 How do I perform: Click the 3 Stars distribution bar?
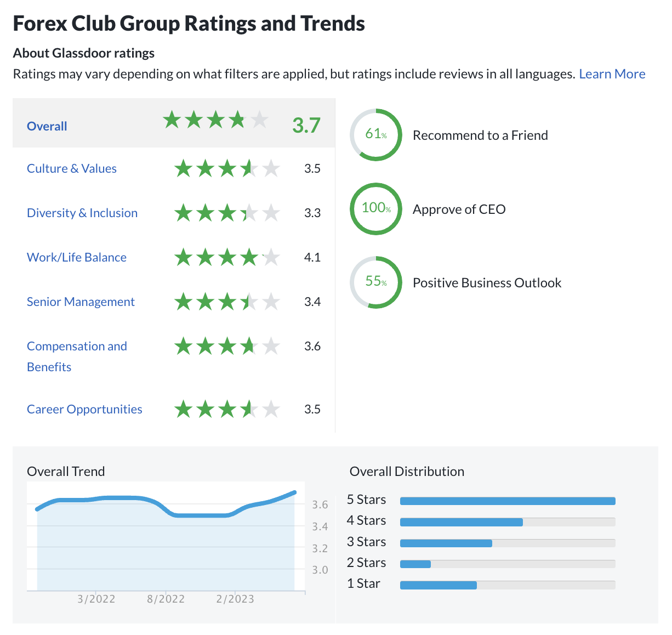(508, 543)
